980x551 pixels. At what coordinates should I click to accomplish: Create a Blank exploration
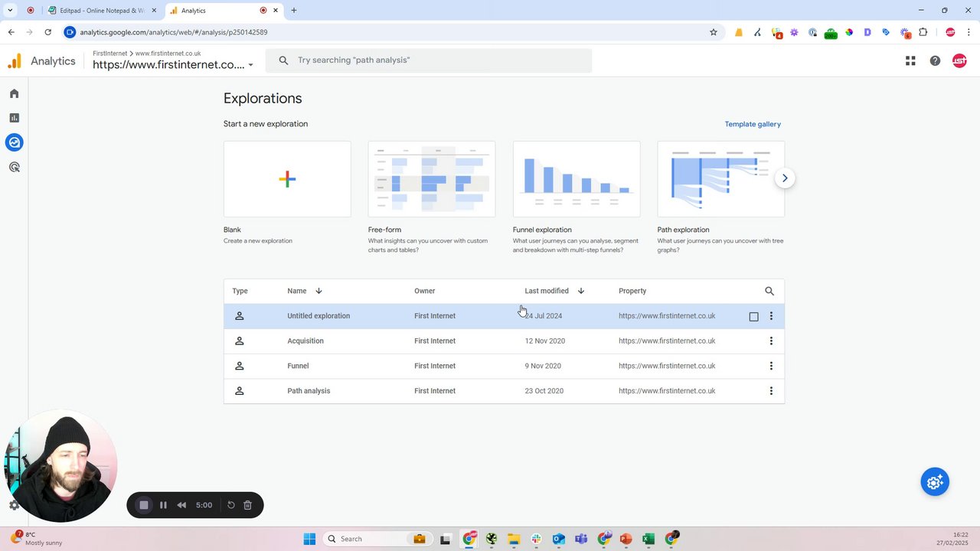click(x=287, y=179)
